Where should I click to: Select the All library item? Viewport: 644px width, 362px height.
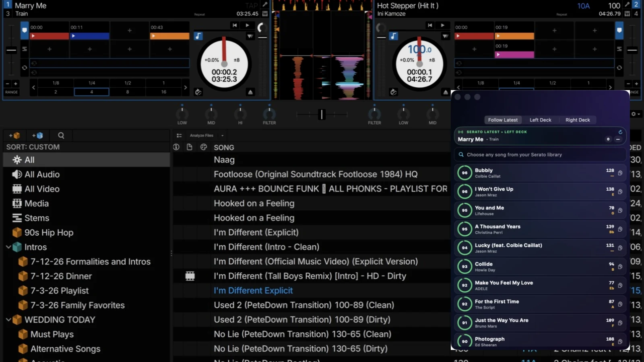pos(87,160)
